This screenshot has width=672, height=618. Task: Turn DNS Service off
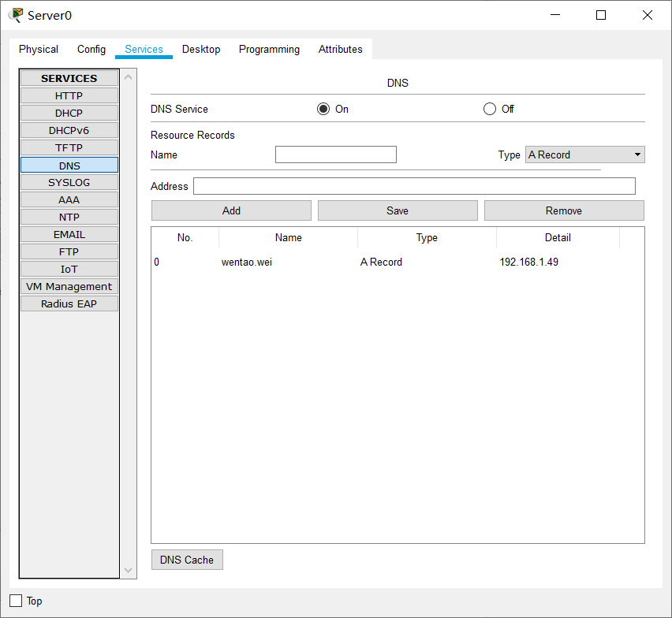[x=490, y=109]
